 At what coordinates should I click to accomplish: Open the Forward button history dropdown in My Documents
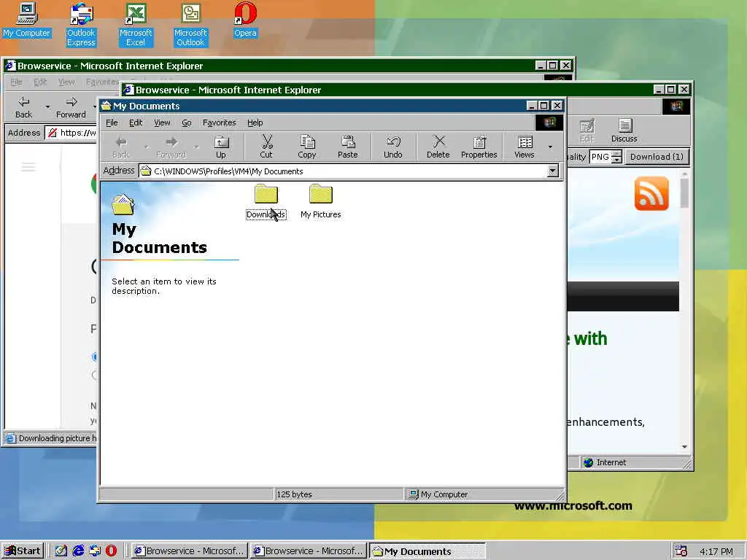pos(196,147)
